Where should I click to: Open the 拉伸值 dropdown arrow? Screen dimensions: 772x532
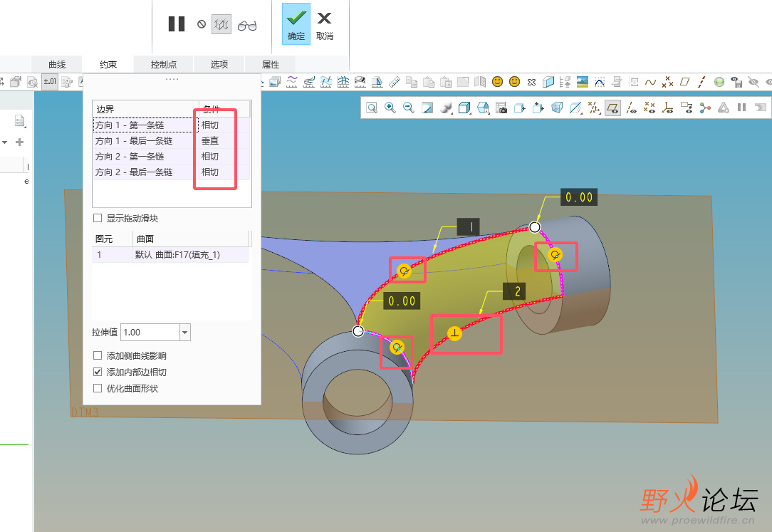[184, 332]
